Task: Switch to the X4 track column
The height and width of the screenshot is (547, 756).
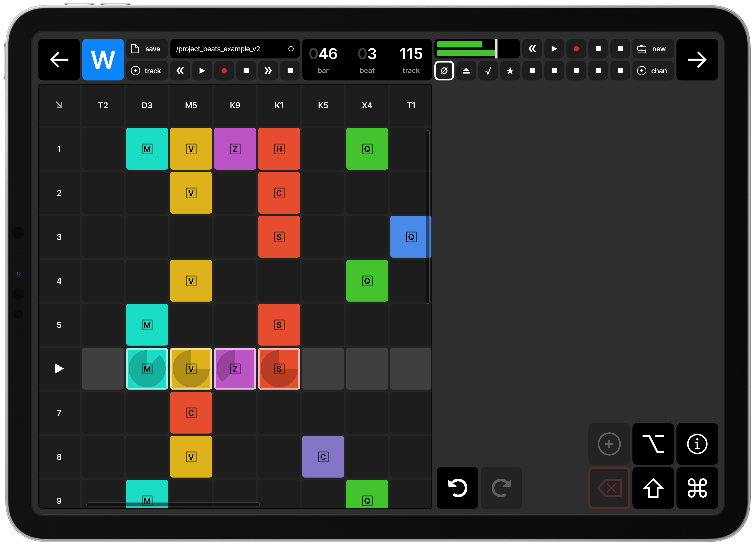Action: pyautogui.click(x=367, y=105)
